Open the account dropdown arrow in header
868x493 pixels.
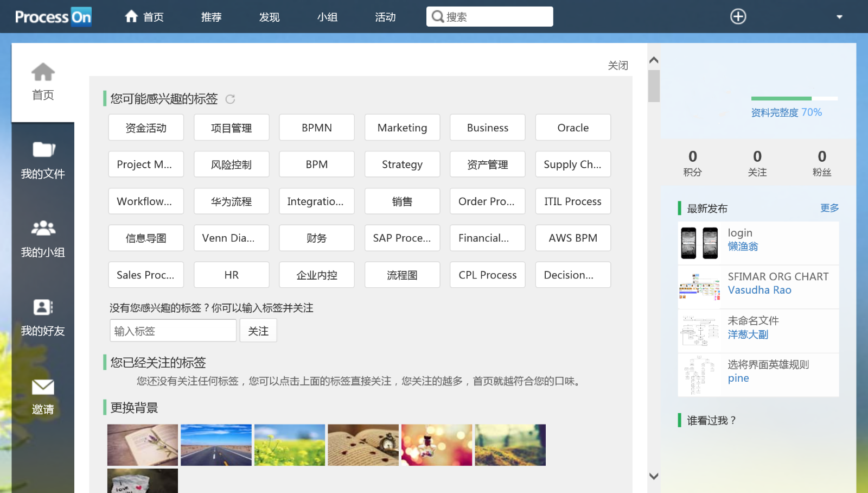click(x=839, y=17)
